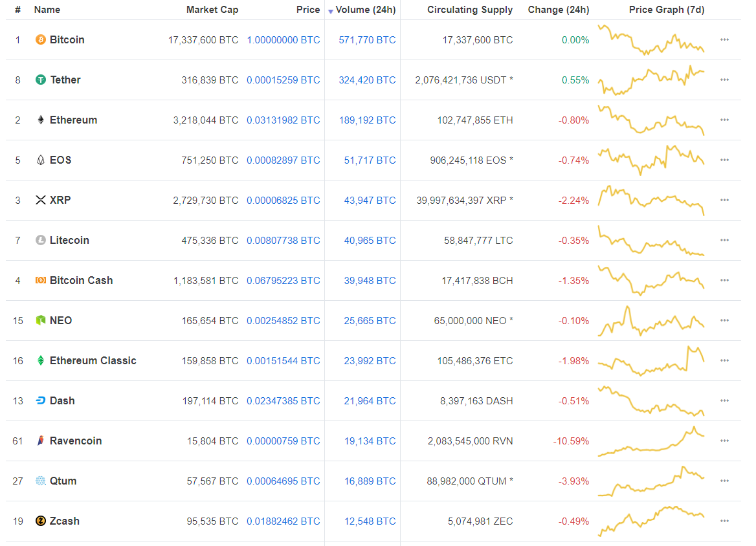
Task: Click the Ravencoin logo icon
Action: pyautogui.click(x=41, y=441)
